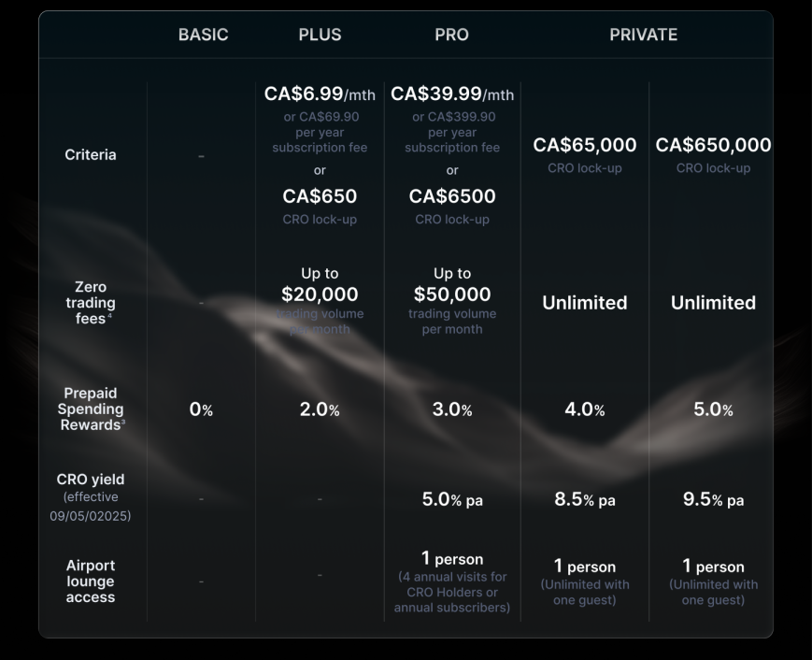This screenshot has width=812, height=660.
Task: Select the Prepaid Spending Rewards row label
Action: [91, 409]
